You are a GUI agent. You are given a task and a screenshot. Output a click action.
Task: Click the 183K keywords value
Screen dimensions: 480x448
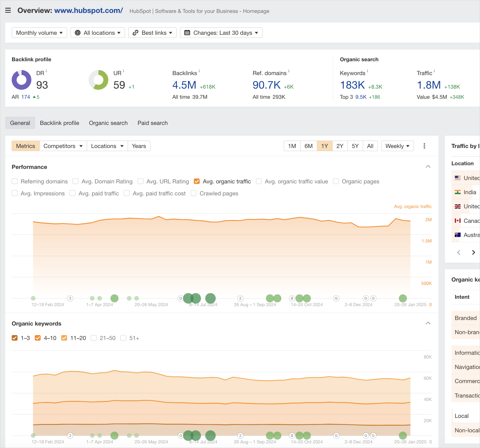click(x=352, y=85)
